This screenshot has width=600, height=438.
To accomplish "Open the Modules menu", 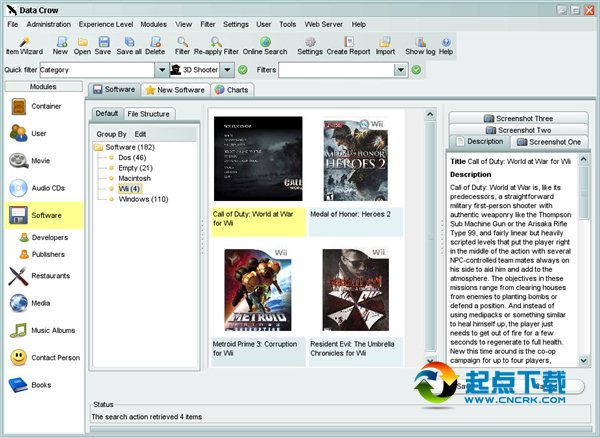I will (x=153, y=24).
